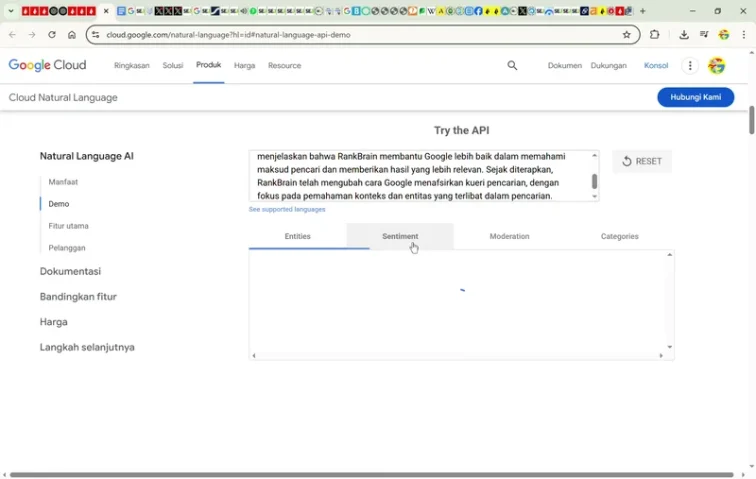Open the Solusi menu
The height and width of the screenshot is (479, 756).
coord(173,66)
